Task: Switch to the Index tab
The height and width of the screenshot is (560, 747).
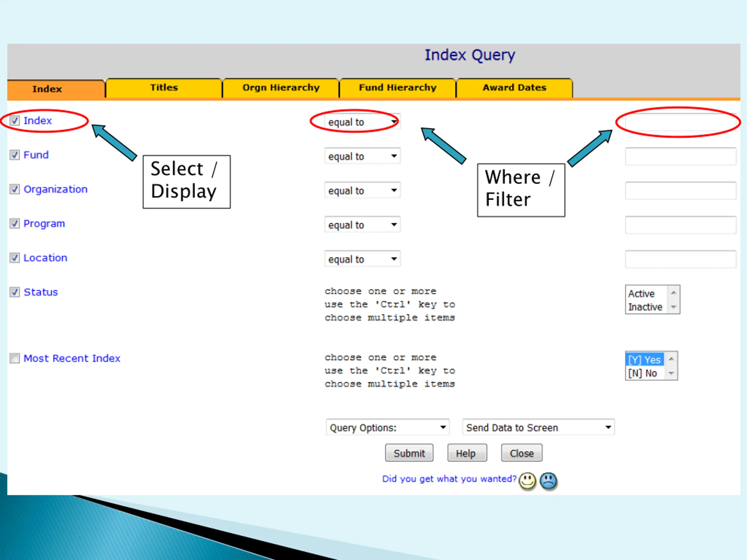Action: tap(56, 89)
